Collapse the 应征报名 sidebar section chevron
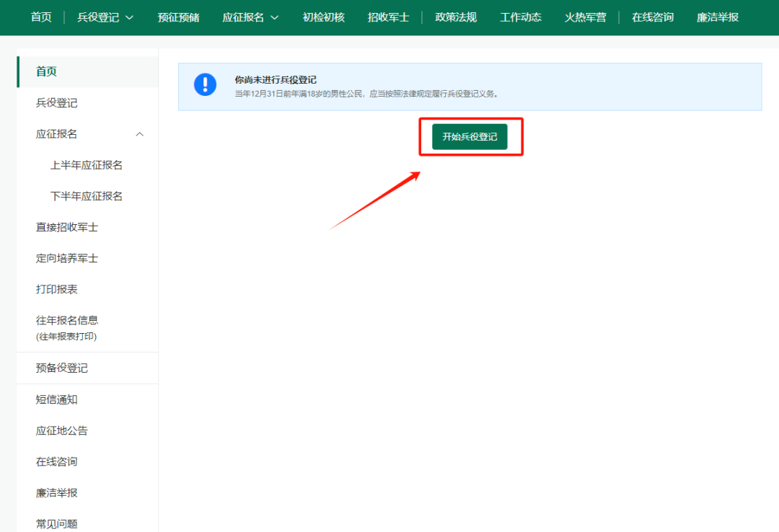Image resolution: width=779 pixels, height=532 pixels. 140,134
